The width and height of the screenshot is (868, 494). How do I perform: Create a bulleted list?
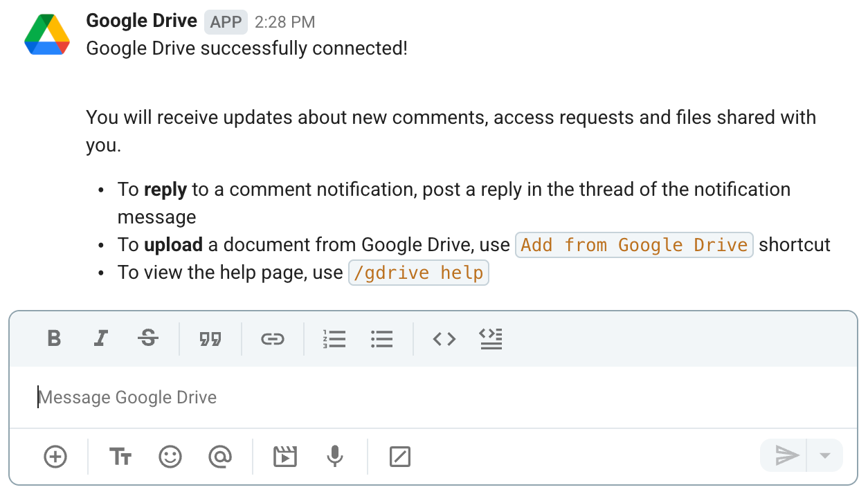coord(381,338)
